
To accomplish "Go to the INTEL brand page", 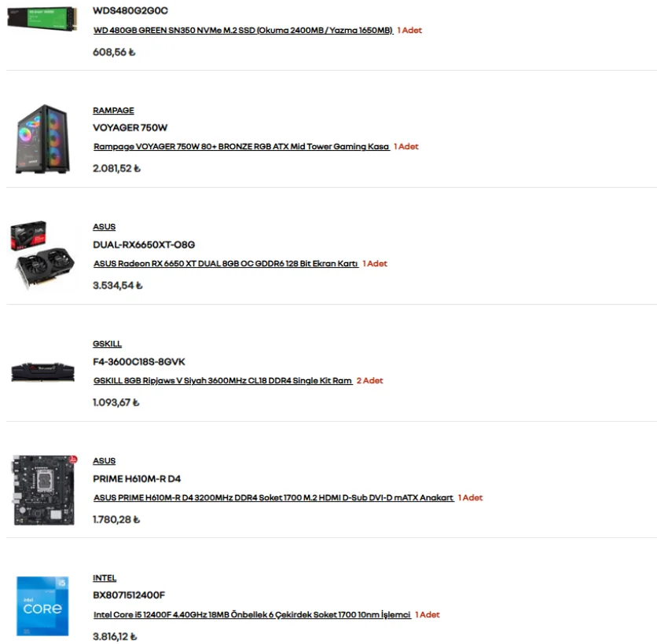I will [x=105, y=578].
